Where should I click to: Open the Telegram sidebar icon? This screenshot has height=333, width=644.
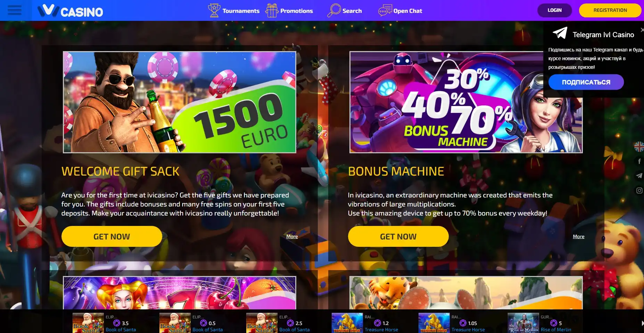point(639,176)
